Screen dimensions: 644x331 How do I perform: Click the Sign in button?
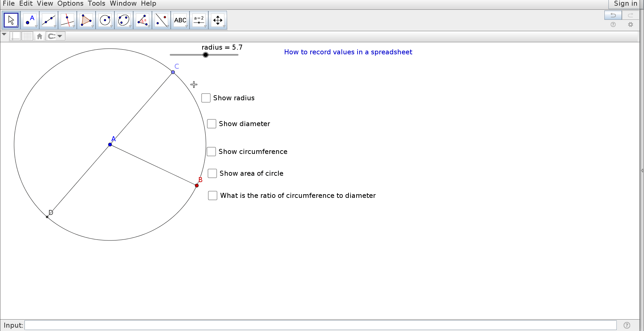click(626, 4)
